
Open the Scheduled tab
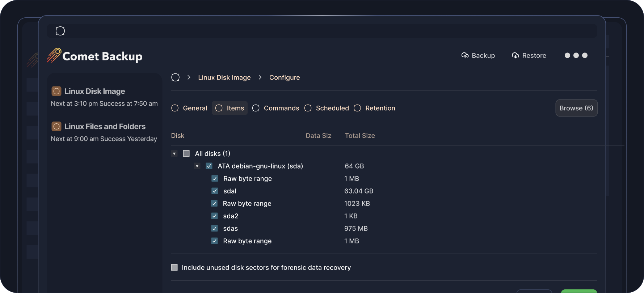(327, 108)
